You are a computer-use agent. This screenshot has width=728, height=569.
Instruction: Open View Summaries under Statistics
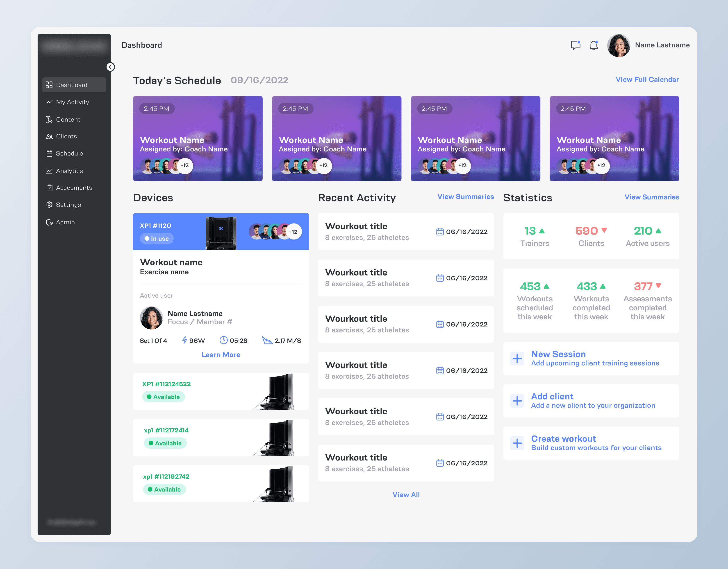(652, 197)
